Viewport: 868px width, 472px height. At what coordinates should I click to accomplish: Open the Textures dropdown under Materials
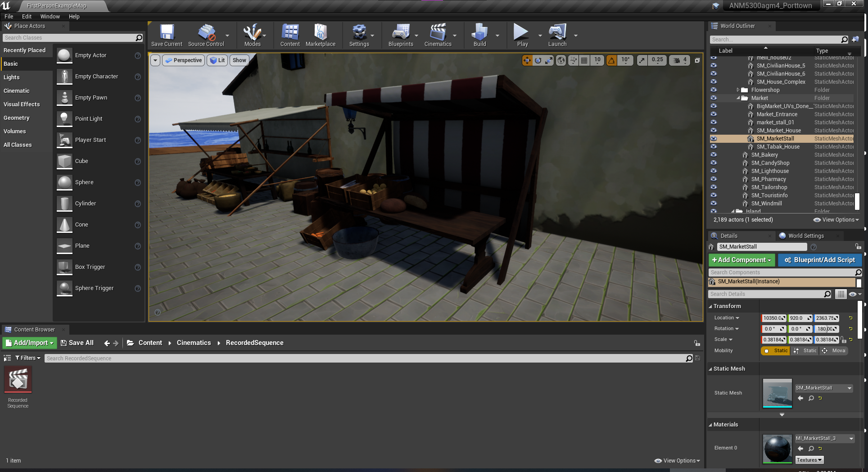[809, 460]
